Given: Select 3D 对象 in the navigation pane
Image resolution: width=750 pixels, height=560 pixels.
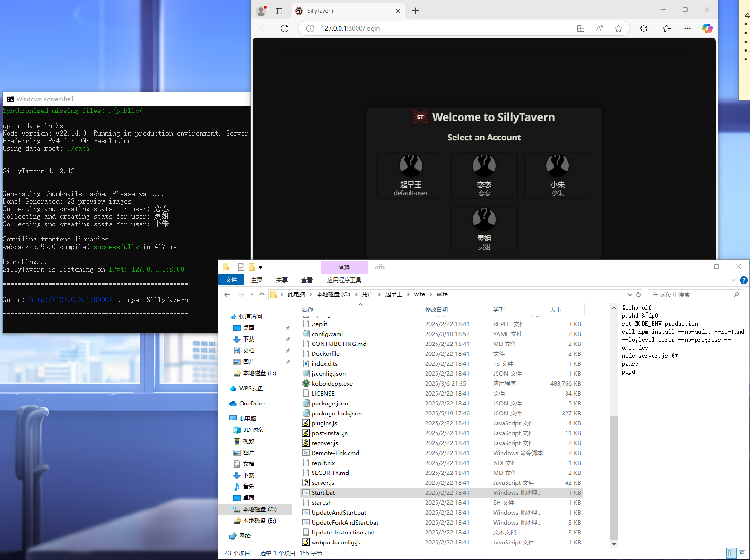Looking at the screenshot, I should point(253,430).
